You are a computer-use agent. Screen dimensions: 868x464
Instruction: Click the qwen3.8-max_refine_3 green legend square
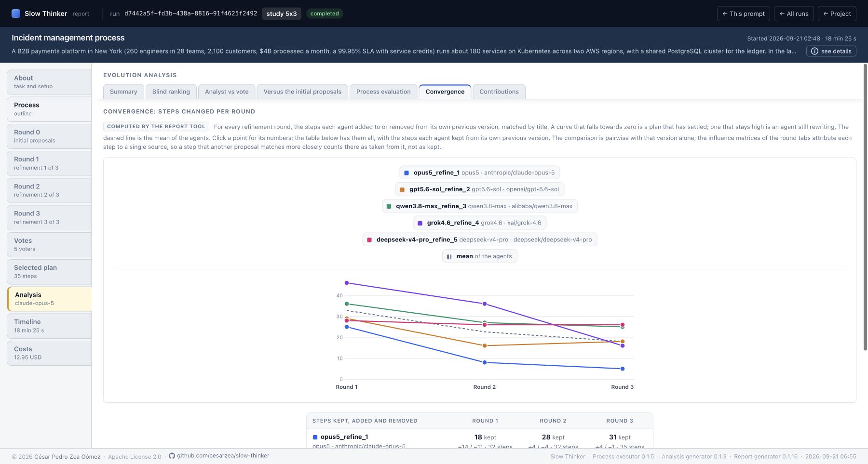click(389, 206)
